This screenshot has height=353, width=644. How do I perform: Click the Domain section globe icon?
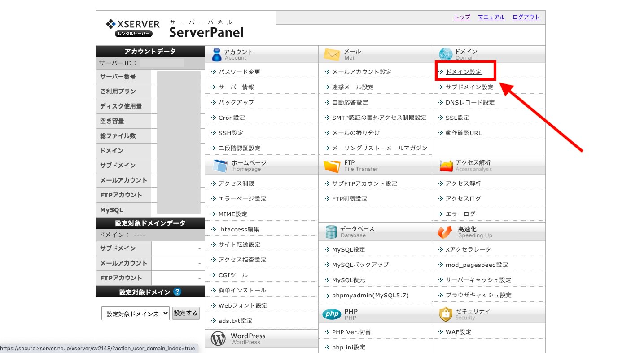pos(446,54)
